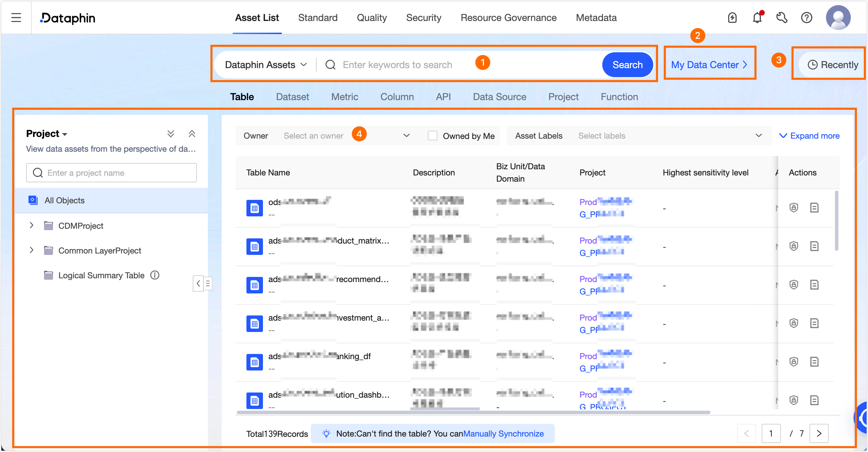Click the blue Search button

click(x=627, y=65)
